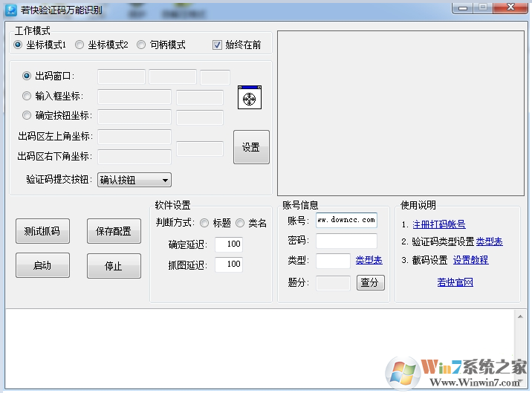
Task: Select the 出码窗口 radio option
Action: click(x=27, y=76)
